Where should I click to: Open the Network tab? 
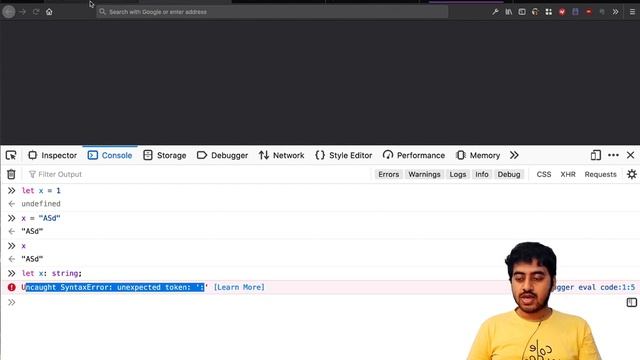coord(282,156)
